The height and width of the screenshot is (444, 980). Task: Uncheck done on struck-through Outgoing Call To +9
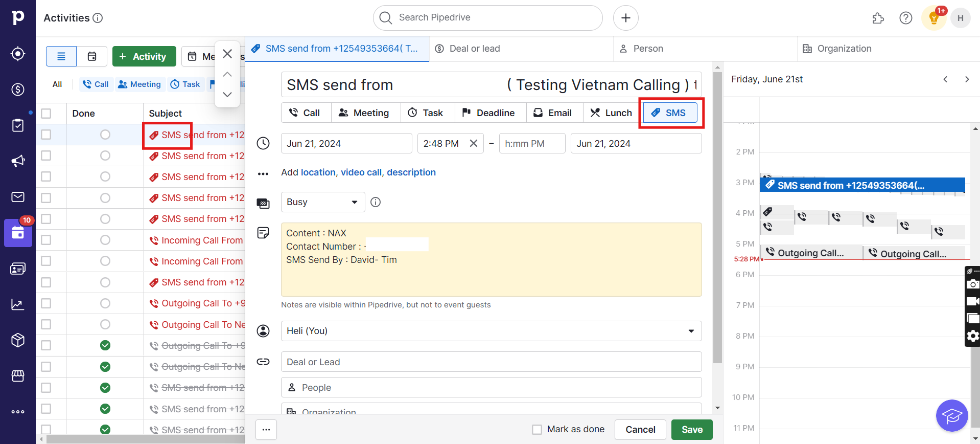(105, 345)
